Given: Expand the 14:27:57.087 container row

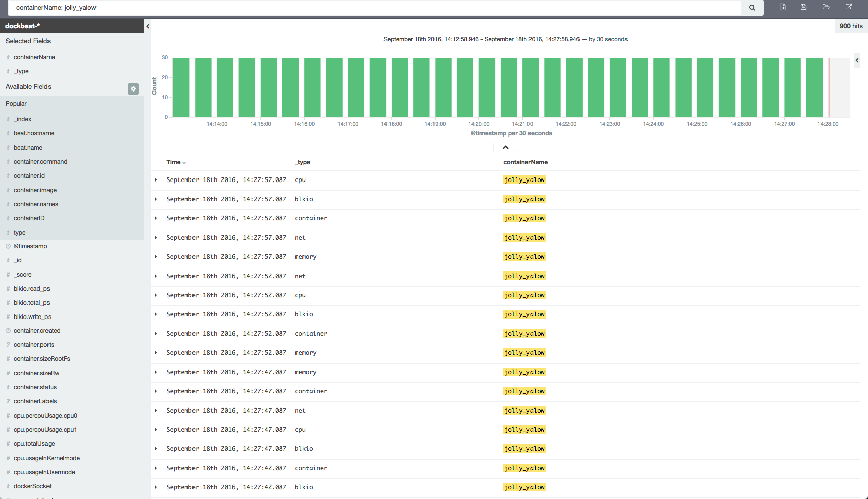Looking at the screenshot, I should point(156,218).
